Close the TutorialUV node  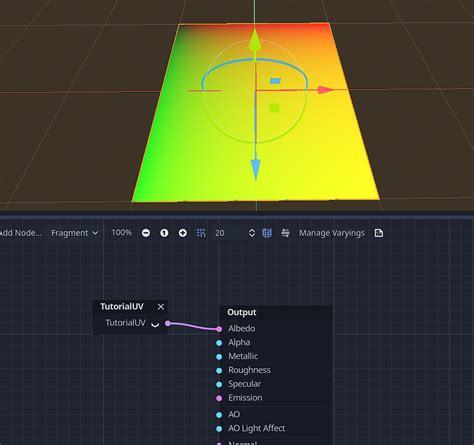coord(161,307)
